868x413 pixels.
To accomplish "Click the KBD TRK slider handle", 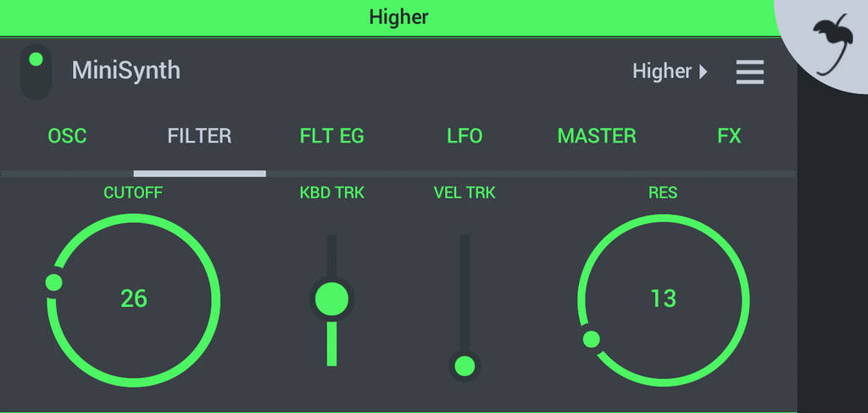I will [331, 299].
